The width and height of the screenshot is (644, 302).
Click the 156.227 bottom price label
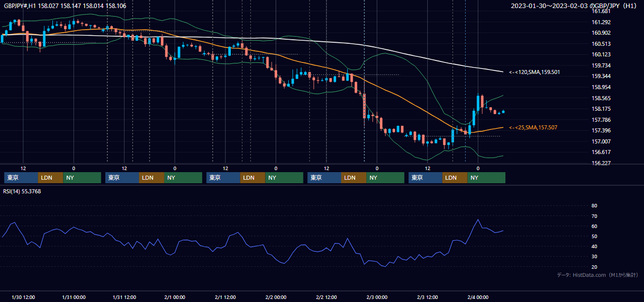(601, 163)
